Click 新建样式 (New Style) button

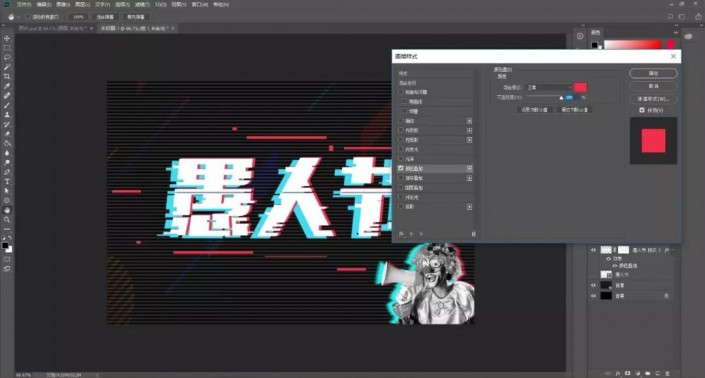click(x=653, y=99)
